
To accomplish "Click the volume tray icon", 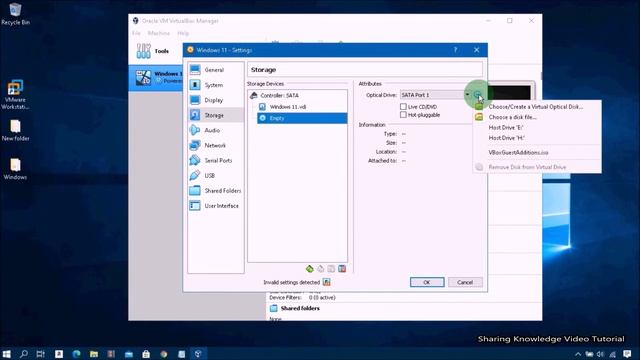I will click(x=600, y=354).
